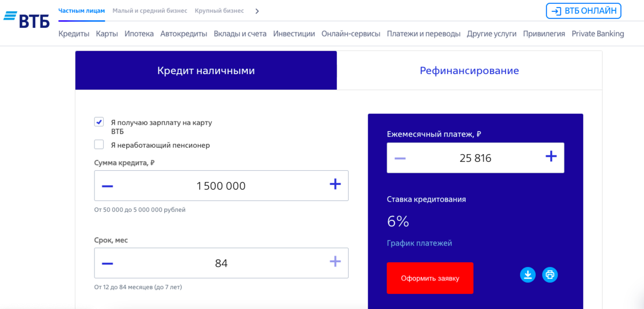Image resolution: width=644 pixels, height=309 pixels.
Task: Decrease monthly payment with minus button
Action: tap(400, 158)
